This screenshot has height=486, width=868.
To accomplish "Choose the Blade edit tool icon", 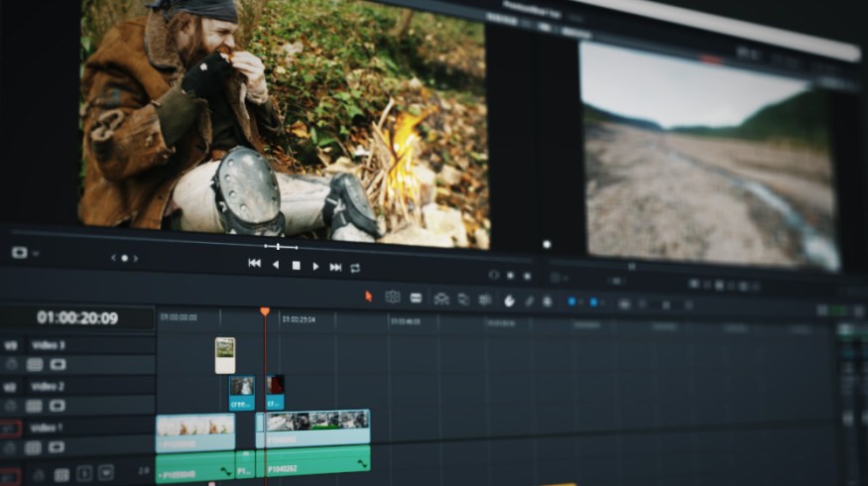I will click(416, 298).
